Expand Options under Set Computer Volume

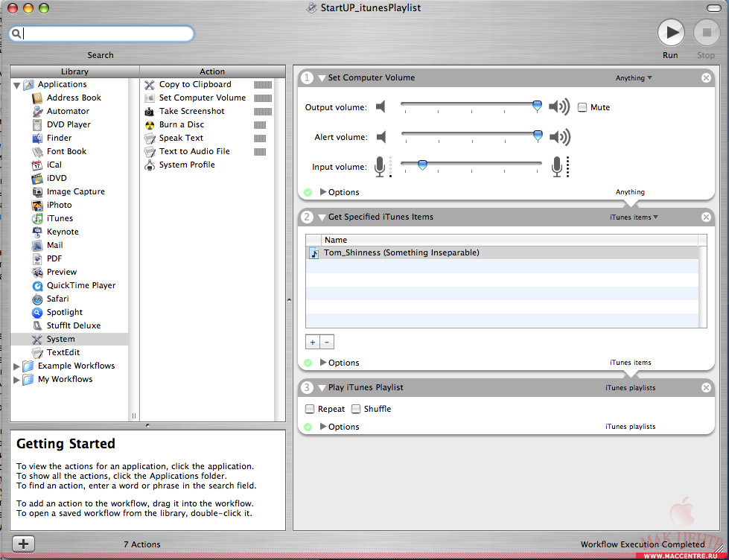(323, 191)
